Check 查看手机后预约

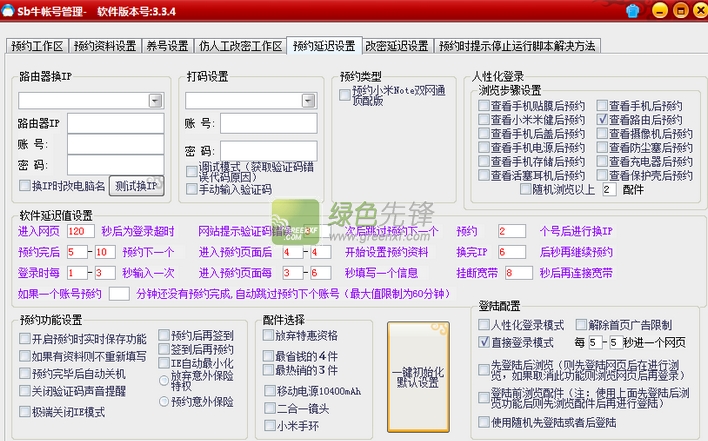(602, 106)
